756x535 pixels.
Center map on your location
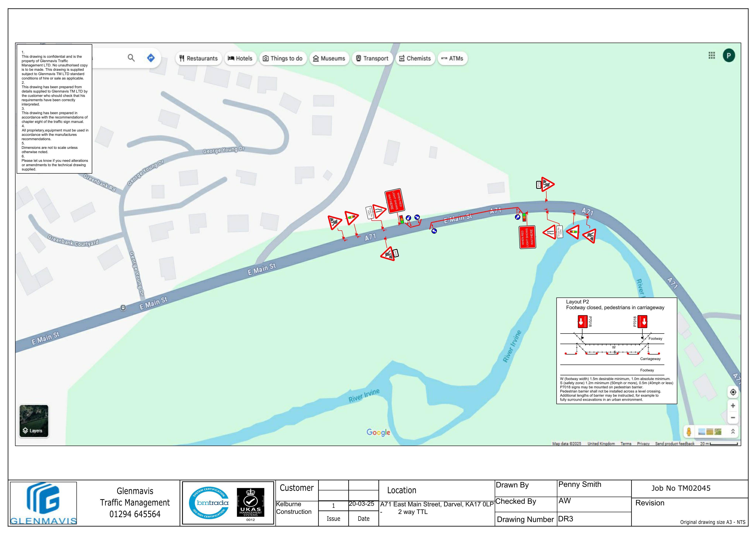coord(733,392)
